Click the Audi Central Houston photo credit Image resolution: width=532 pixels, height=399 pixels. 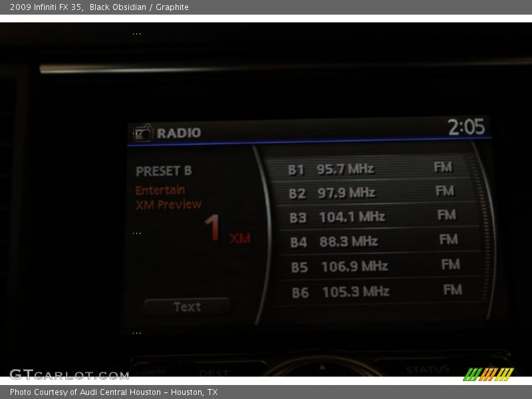114,392
